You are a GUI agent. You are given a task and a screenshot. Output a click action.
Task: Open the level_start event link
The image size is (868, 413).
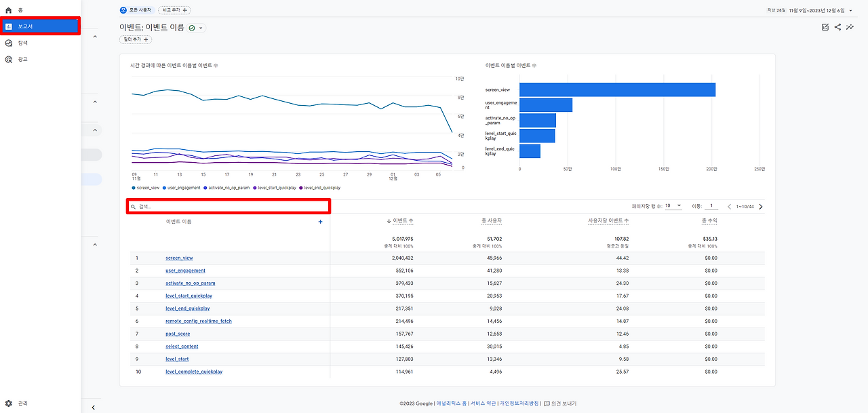point(177,359)
